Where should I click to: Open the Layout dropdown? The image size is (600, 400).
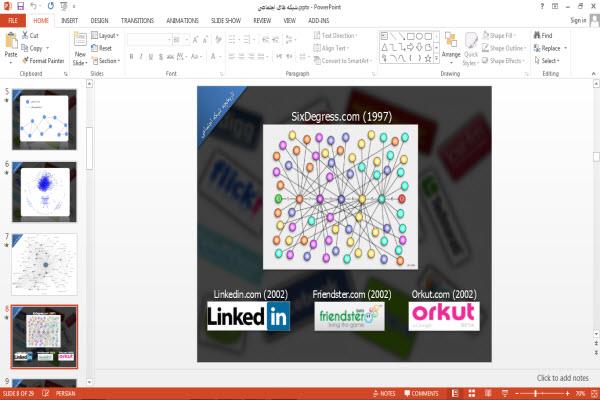pyautogui.click(x=105, y=36)
